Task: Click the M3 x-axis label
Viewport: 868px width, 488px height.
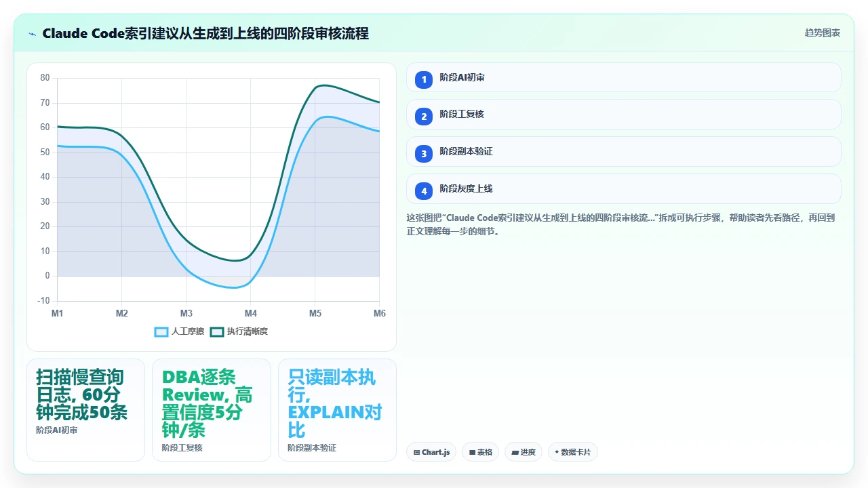Action: click(x=186, y=313)
